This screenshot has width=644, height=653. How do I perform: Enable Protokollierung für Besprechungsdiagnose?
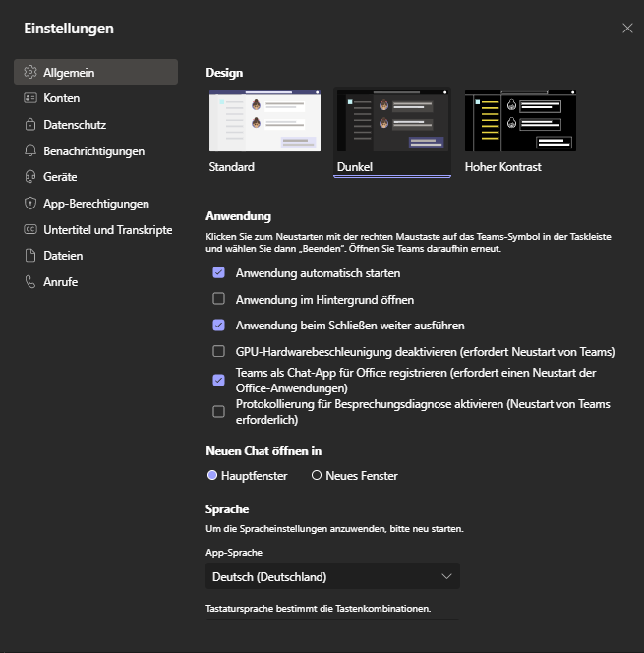(x=218, y=412)
